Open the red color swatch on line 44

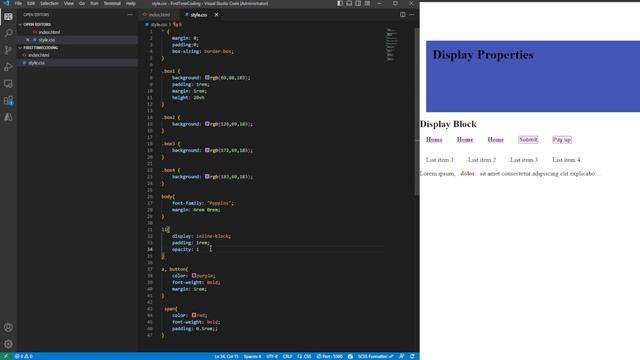coord(194,316)
